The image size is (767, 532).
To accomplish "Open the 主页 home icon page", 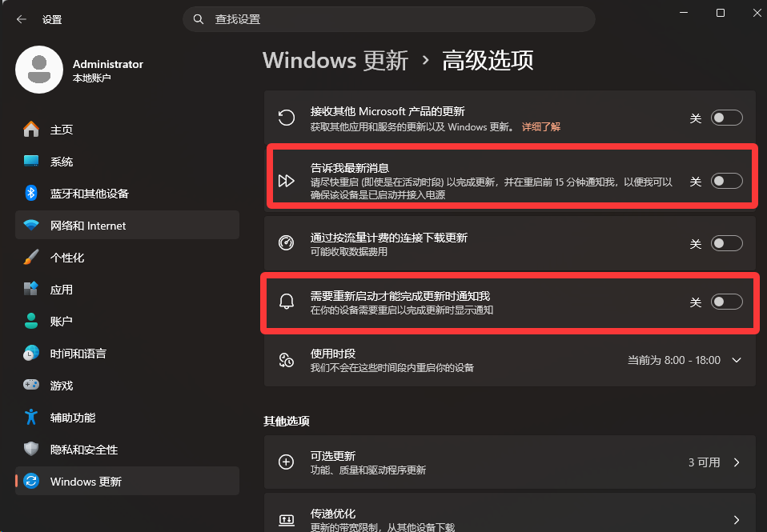I will (30, 129).
